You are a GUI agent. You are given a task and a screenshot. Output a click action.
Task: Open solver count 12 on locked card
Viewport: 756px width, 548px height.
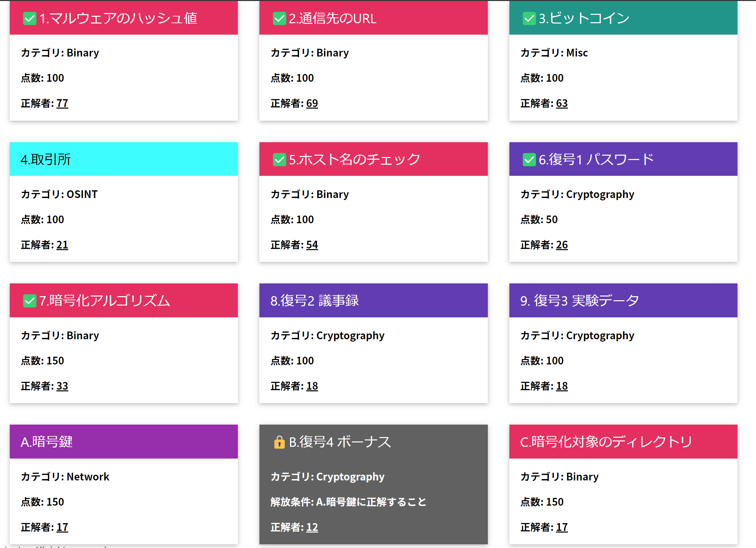[312, 527]
